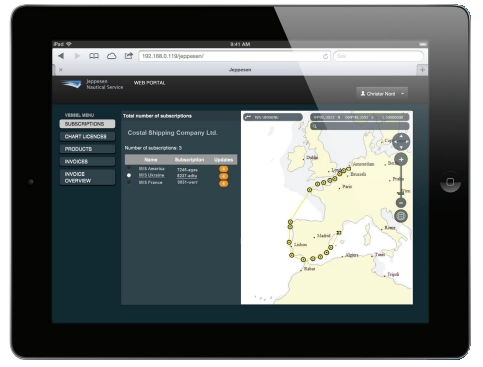This screenshot has height=367, width=483.
Task: Click the map search magnifier icon
Action: pyautogui.click(x=315, y=126)
